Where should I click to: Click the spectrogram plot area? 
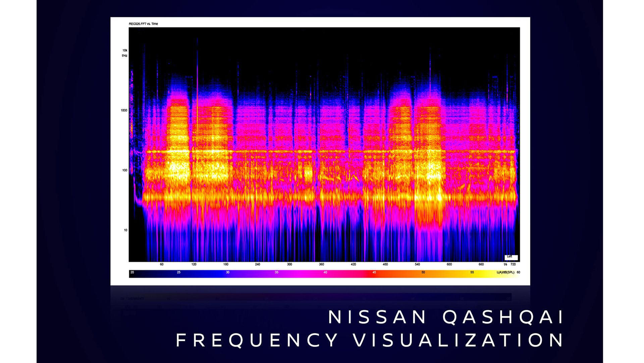click(x=324, y=144)
